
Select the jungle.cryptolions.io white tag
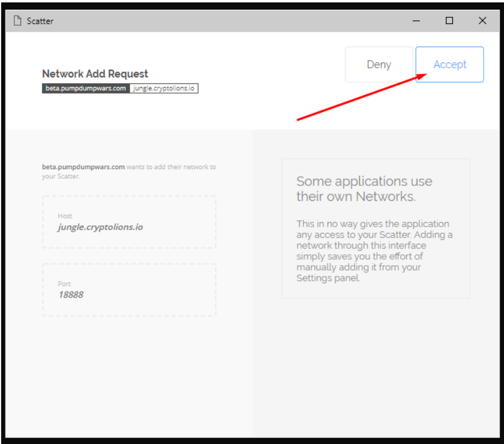click(164, 88)
